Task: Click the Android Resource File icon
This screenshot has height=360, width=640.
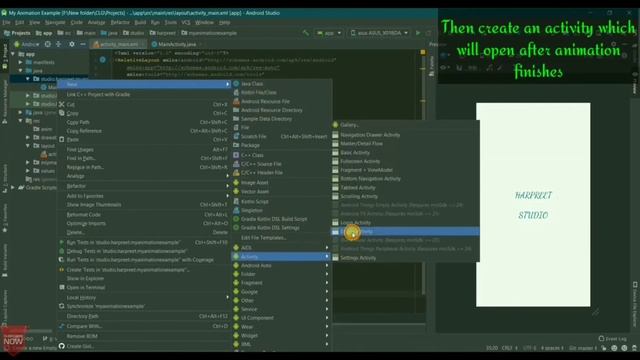Action: tap(236, 101)
